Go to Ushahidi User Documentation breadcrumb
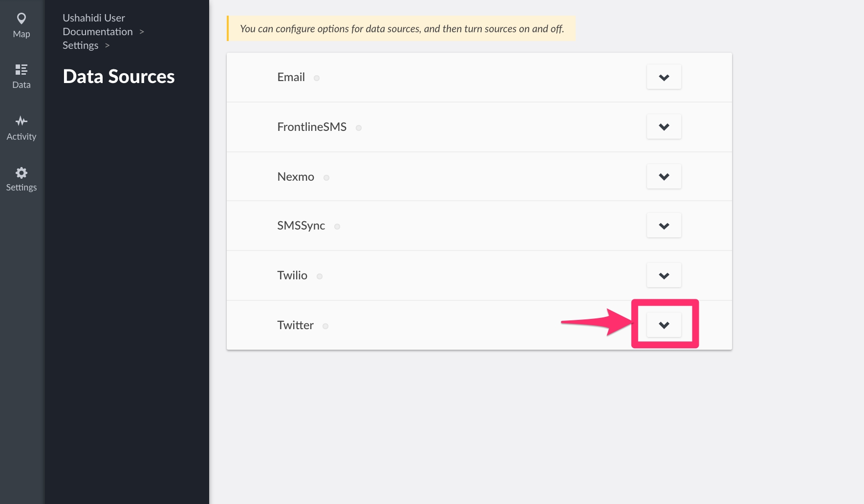The height and width of the screenshot is (504, 864). pyautogui.click(x=97, y=25)
